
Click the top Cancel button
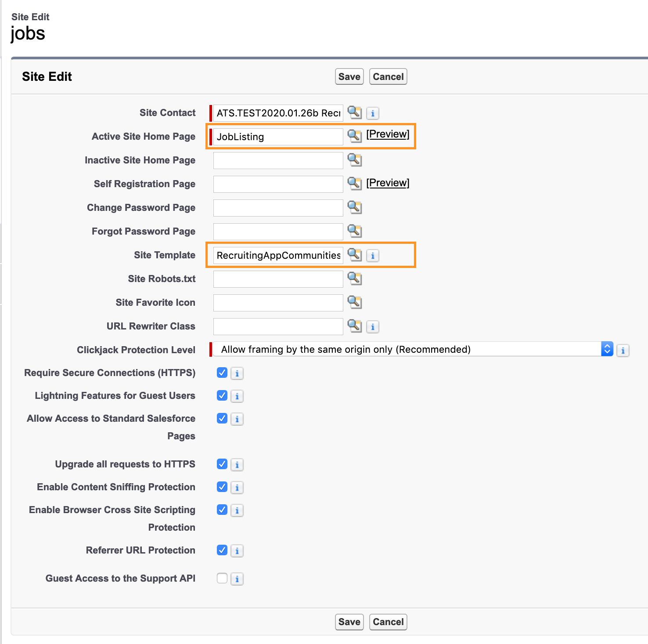[388, 76]
